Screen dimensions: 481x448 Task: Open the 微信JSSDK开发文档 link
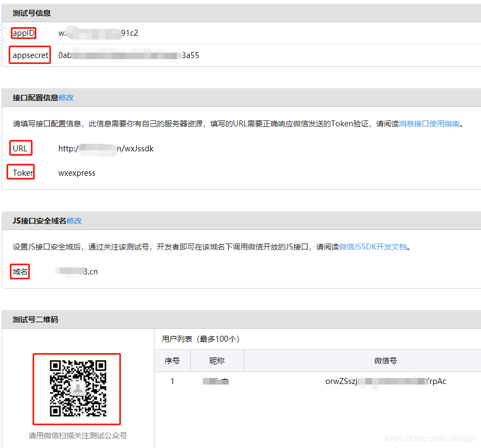373,247
